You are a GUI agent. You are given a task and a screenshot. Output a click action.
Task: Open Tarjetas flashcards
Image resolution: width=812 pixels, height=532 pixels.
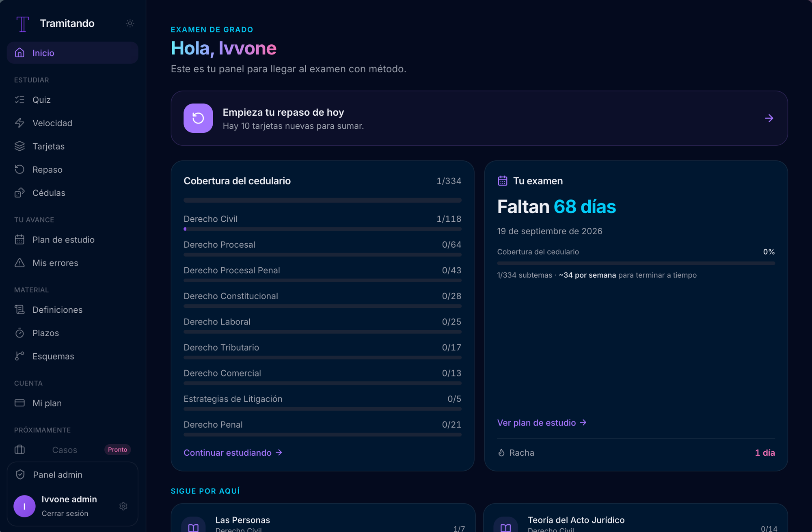pyautogui.click(x=73, y=146)
